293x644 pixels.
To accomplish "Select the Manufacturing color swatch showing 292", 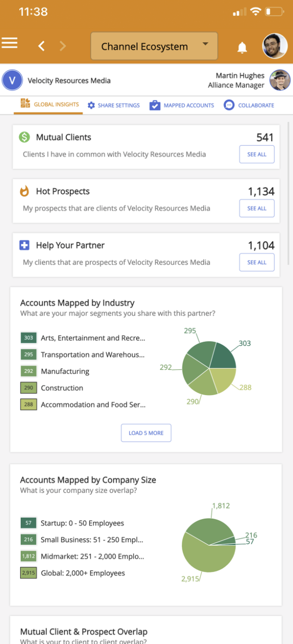I will 28,371.
